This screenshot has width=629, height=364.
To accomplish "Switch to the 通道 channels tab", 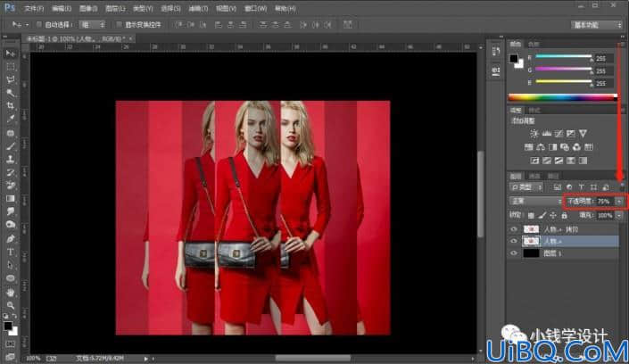I will (535, 176).
